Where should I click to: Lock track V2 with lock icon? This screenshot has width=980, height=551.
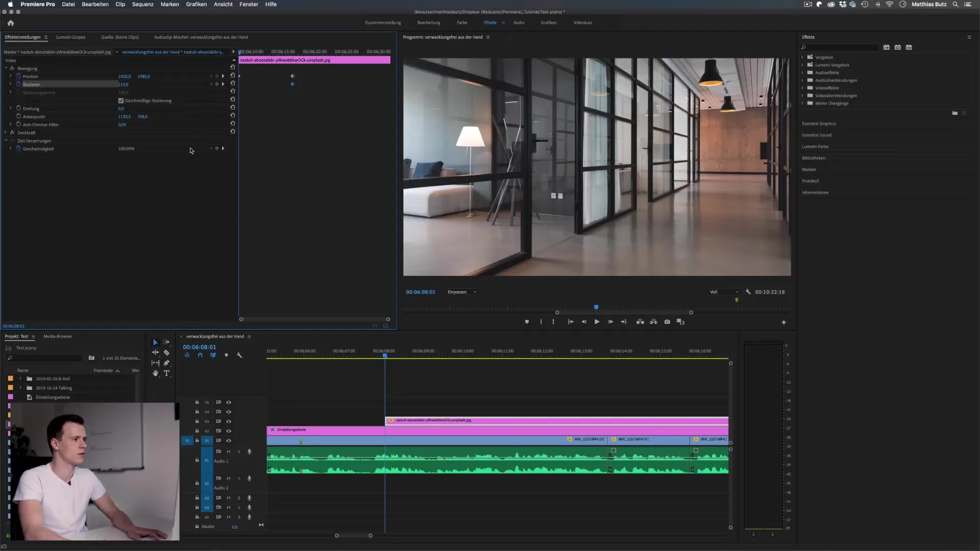point(197,431)
